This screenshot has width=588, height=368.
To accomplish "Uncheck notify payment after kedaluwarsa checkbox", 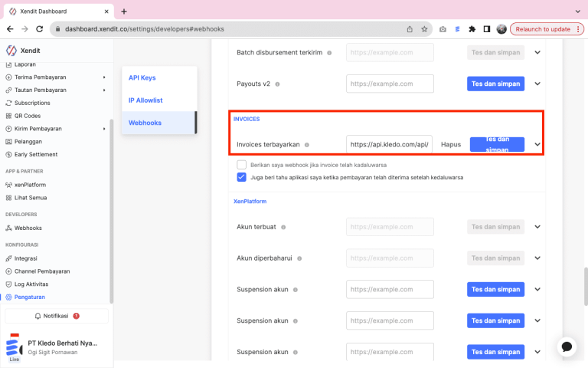I will (x=241, y=177).
